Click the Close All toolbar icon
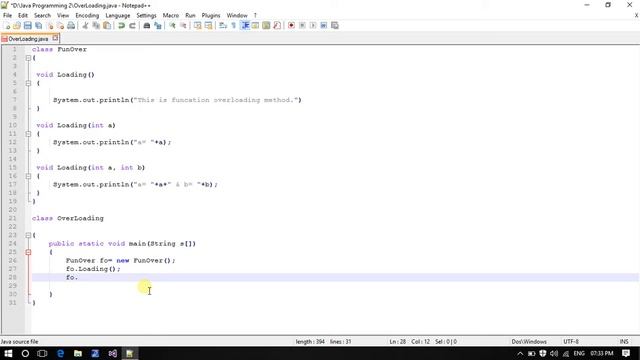This screenshot has width=640, height=360. point(60,25)
